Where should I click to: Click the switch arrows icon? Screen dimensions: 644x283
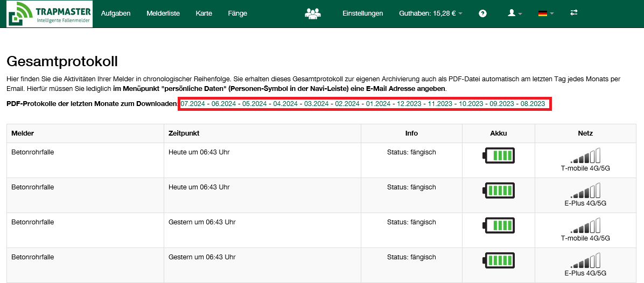pyautogui.click(x=574, y=13)
